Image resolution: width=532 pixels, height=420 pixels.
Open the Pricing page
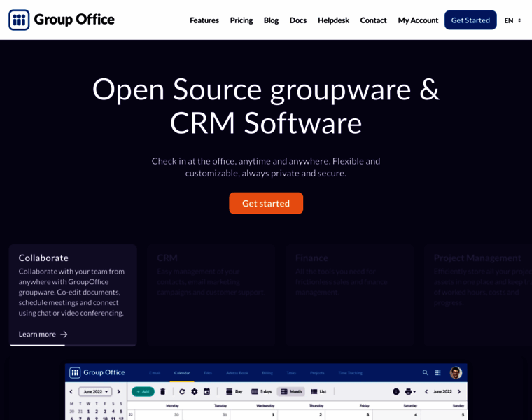241,20
